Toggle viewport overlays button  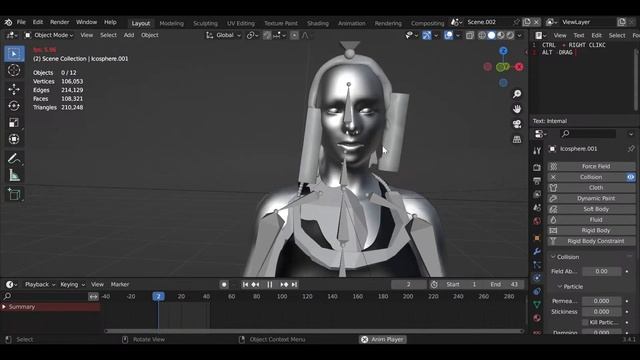pos(449,36)
